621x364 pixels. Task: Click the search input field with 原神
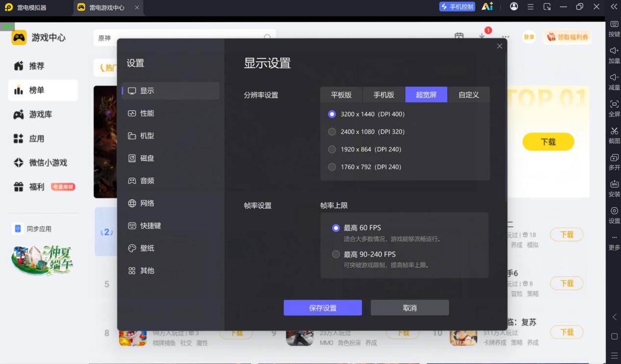pyautogui.click(x=184, y=38)
